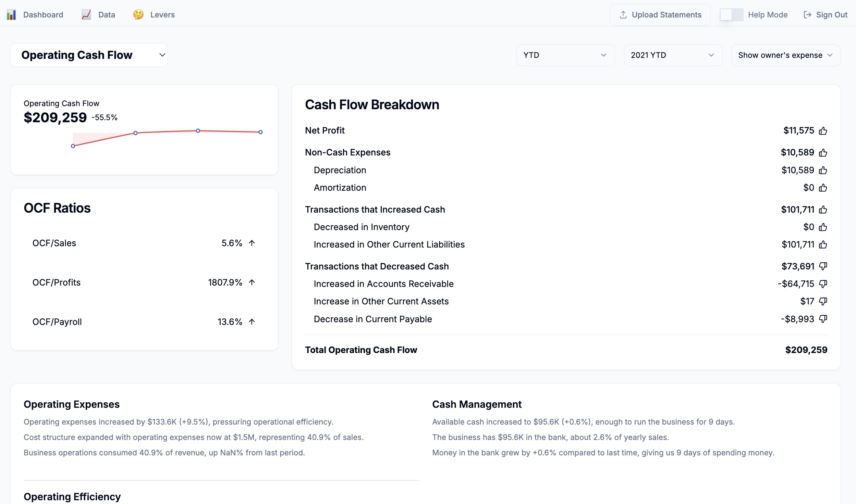Click last data point on cash flow chart
Viewport: 856px width, 504px height.
click(x=260, y=132)
